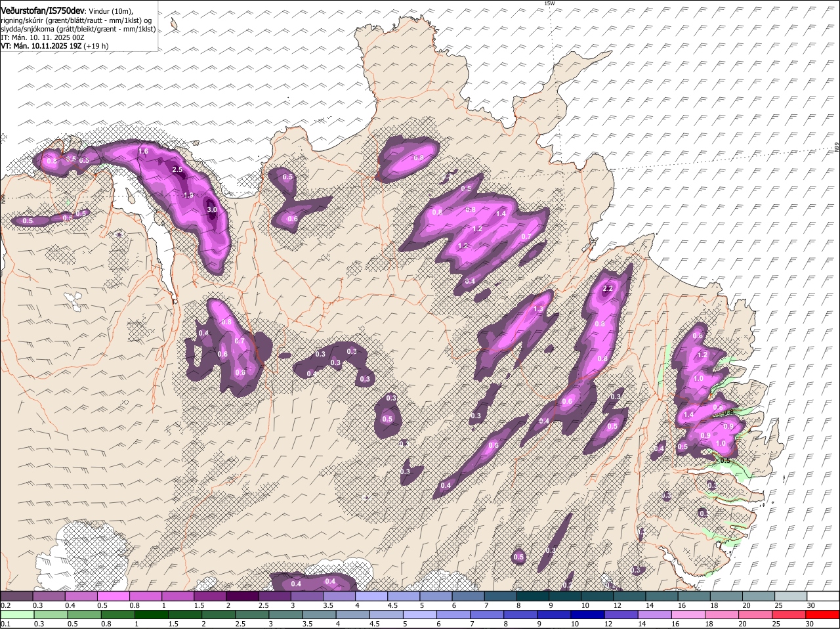Viewport: 840px width, 629px height.
Task: Click the "0.1" number label in the legend
Action: pos(6,624)
